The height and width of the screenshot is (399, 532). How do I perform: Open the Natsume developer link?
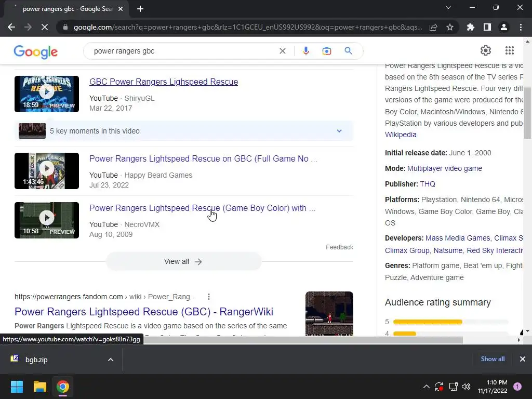[448, 250]
